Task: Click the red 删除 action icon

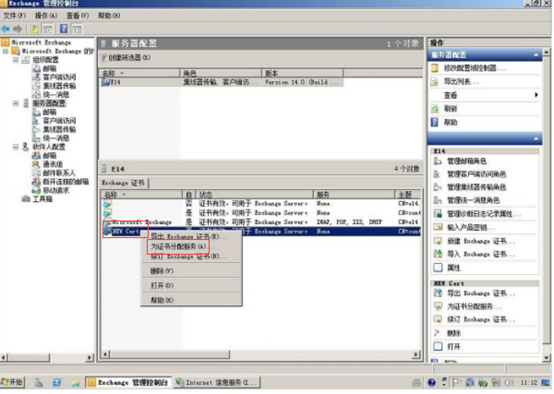Action: coord(437,333)
